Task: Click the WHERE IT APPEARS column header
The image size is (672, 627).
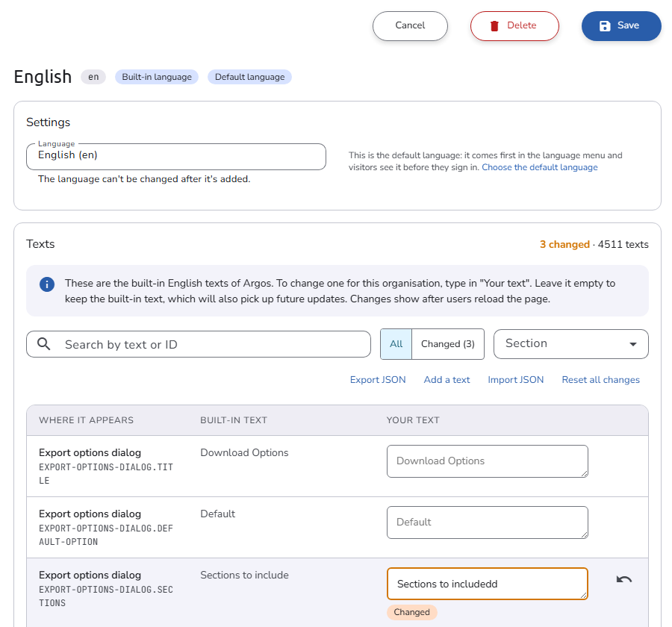Action: [x=86, y=420]
